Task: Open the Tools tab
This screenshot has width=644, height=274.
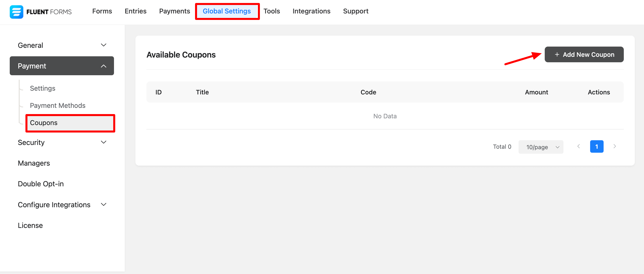Action: [272, 11]
